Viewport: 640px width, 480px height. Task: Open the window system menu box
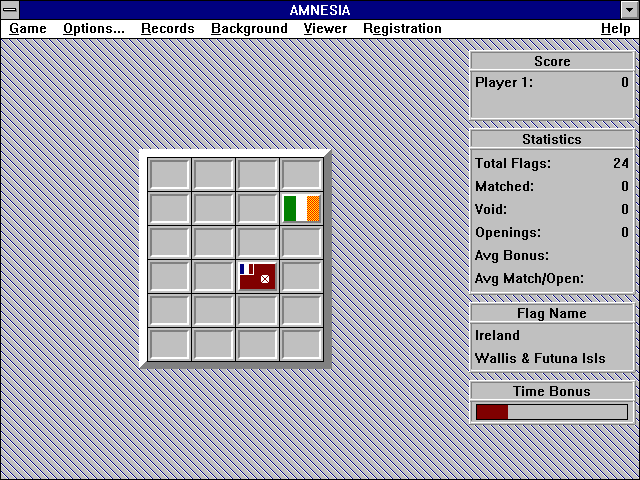(x=10, y=10)
